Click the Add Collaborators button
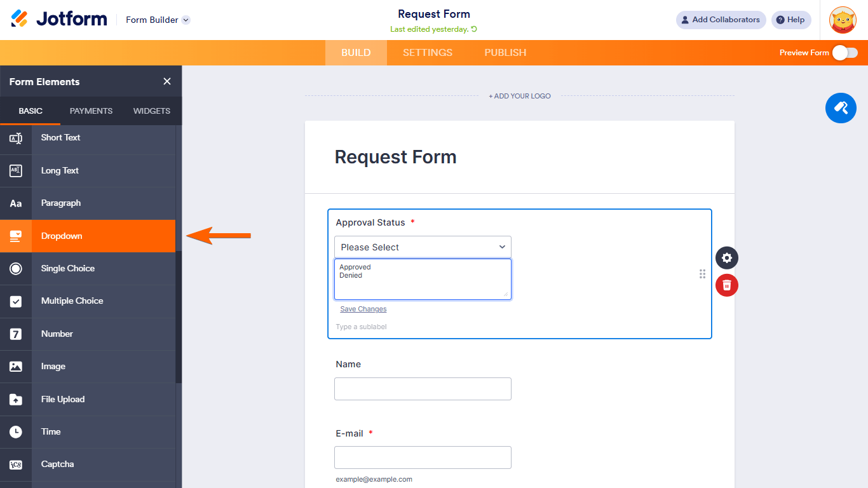Image resolution: width=868 pixels, height=488 pixels. pos(721,20)
